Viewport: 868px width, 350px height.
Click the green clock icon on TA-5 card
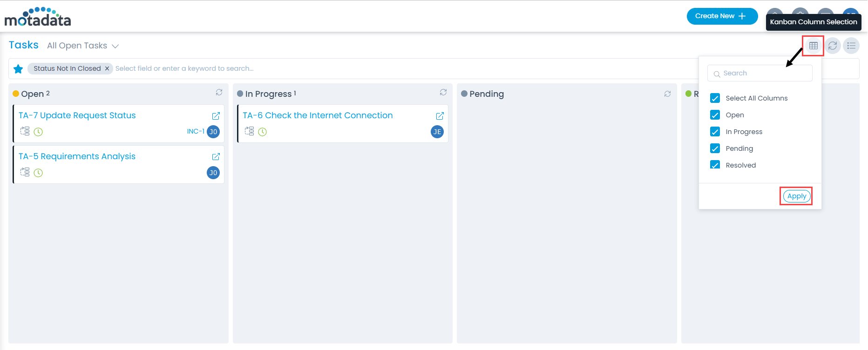pyautogui.click(x=38, y=173)
